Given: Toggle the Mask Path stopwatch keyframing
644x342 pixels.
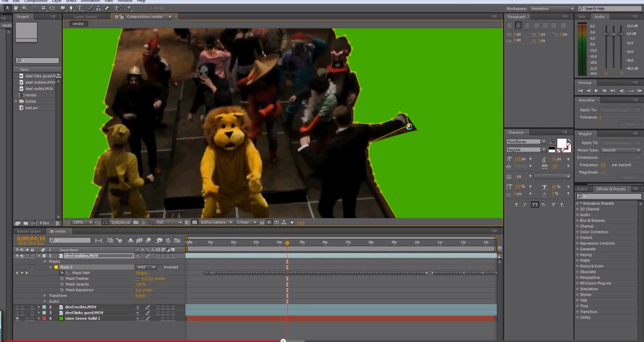Looking at the screenshot, I should click(62, 273).
